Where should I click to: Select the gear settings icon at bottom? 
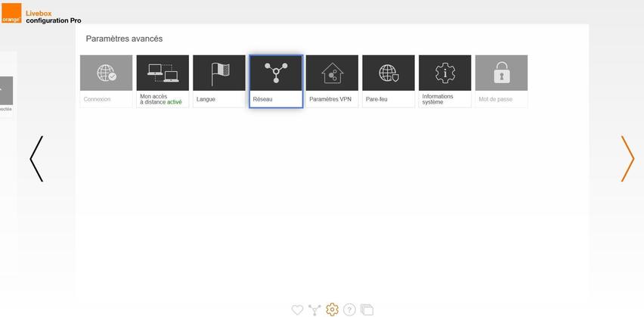click(x=332, y=309)
